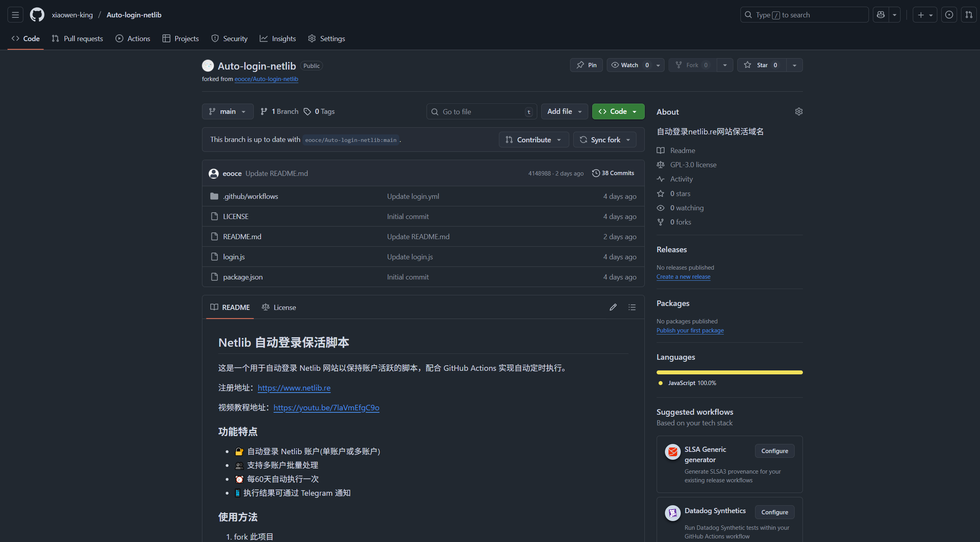Viewport: 980px width, 542px height.
Task: Edit README with the pencil icon
Action: coord(613,307)
